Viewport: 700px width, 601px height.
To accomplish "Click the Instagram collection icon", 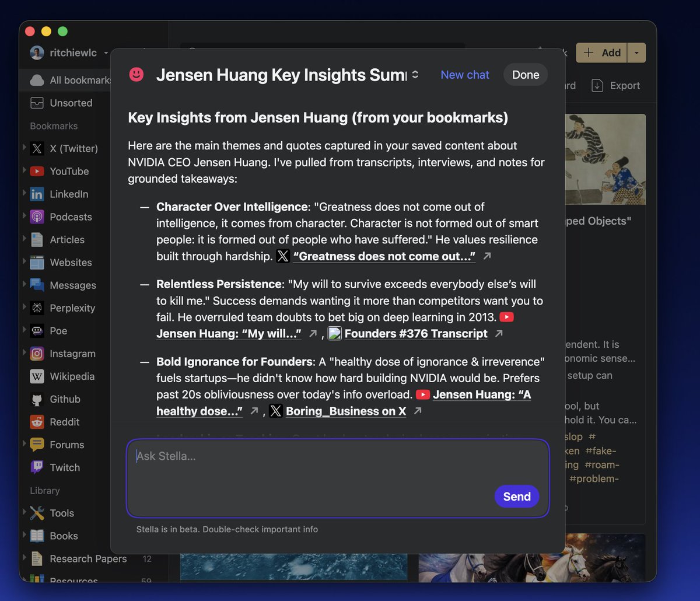I will tap(37, 353).
